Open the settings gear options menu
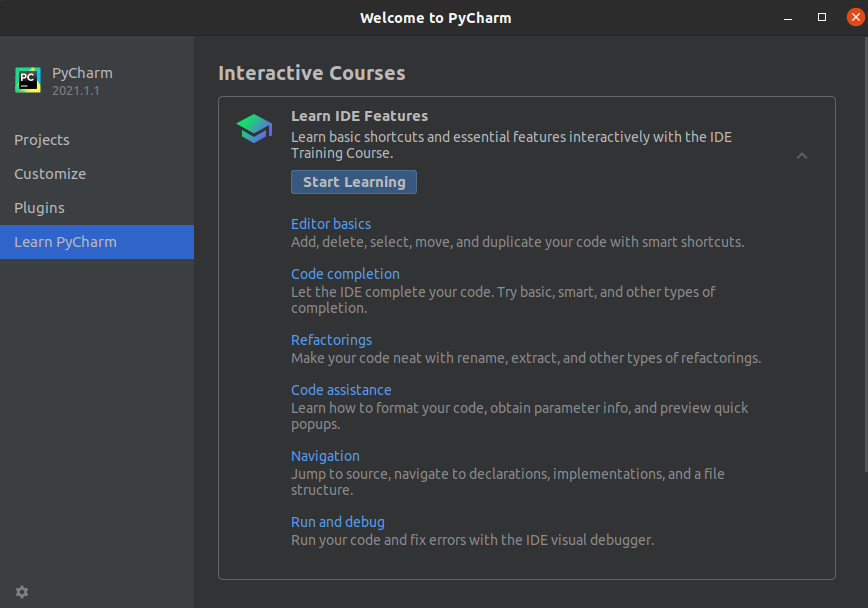This screenshot has height=608, width=868. (22, 592)
